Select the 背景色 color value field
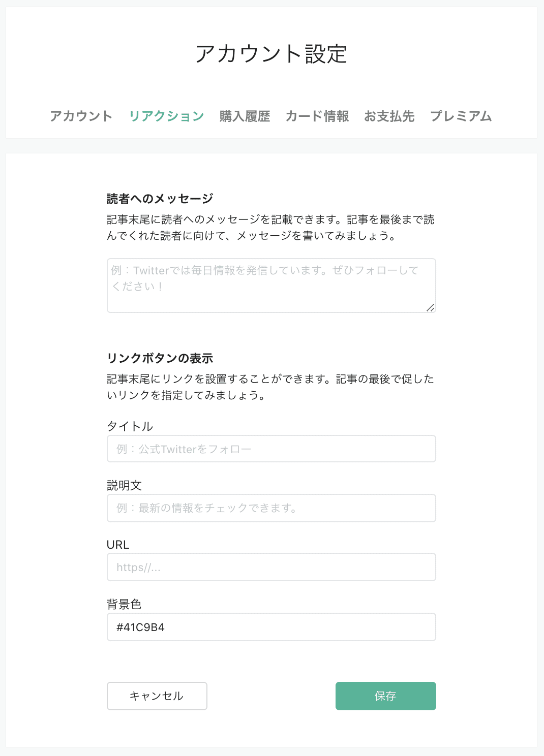 click(x=271, y=627)
